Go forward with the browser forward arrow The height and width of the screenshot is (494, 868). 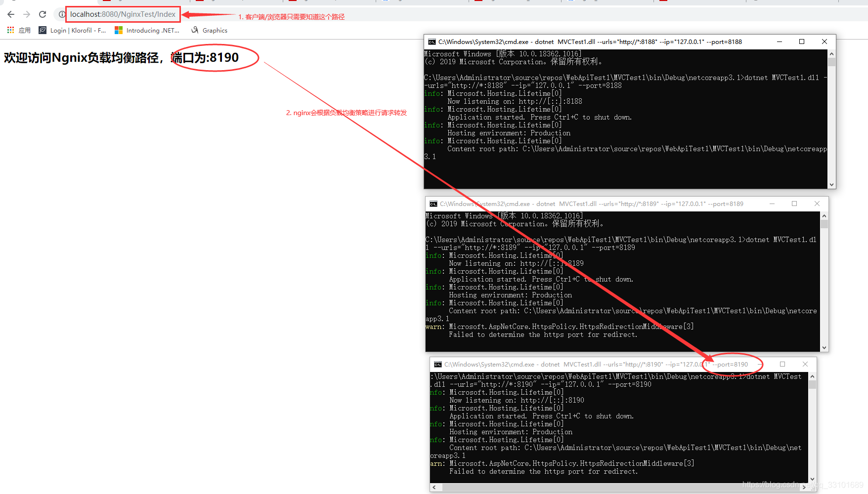click(x=27, y=14)
